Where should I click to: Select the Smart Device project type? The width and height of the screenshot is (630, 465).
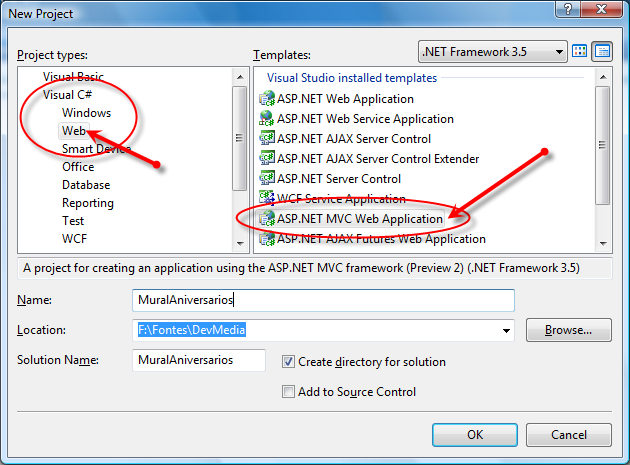coord(96,149)
